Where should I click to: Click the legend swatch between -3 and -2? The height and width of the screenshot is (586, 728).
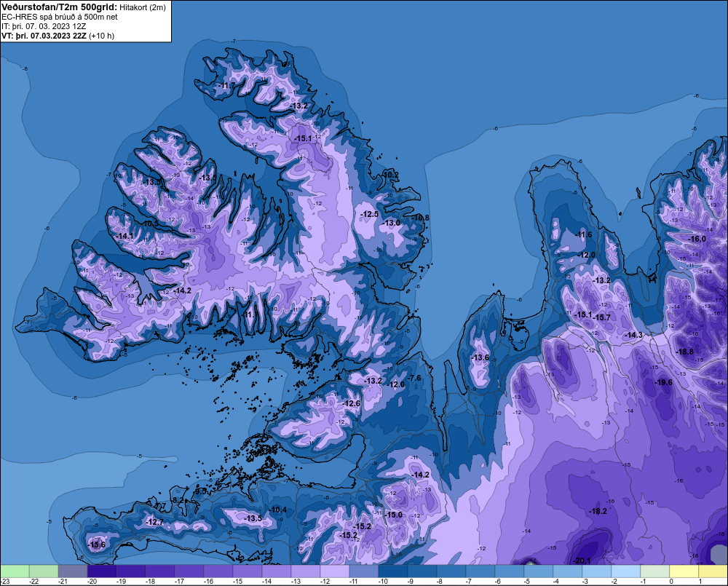pyautogui.click(x=597, y=571)
